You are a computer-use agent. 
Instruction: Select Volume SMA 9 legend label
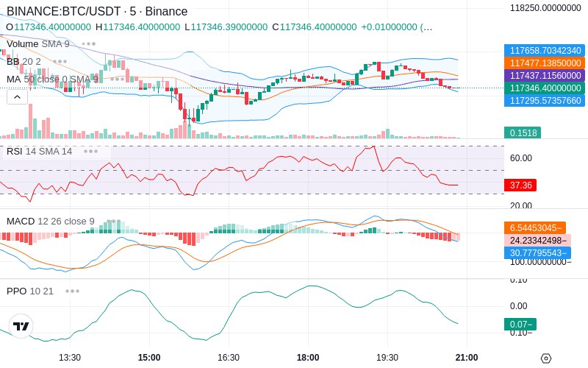click(x=38, y=44)
